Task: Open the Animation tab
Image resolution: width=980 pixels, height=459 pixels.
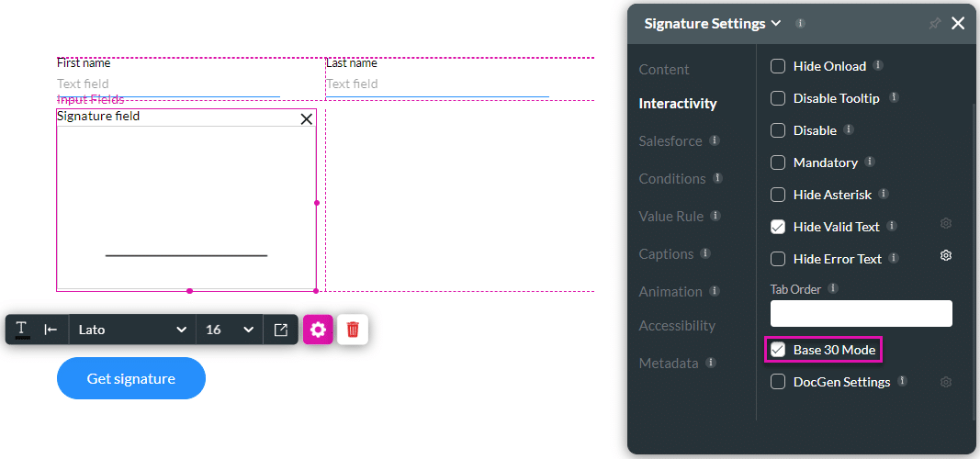Action: click(x=670, y=292)
